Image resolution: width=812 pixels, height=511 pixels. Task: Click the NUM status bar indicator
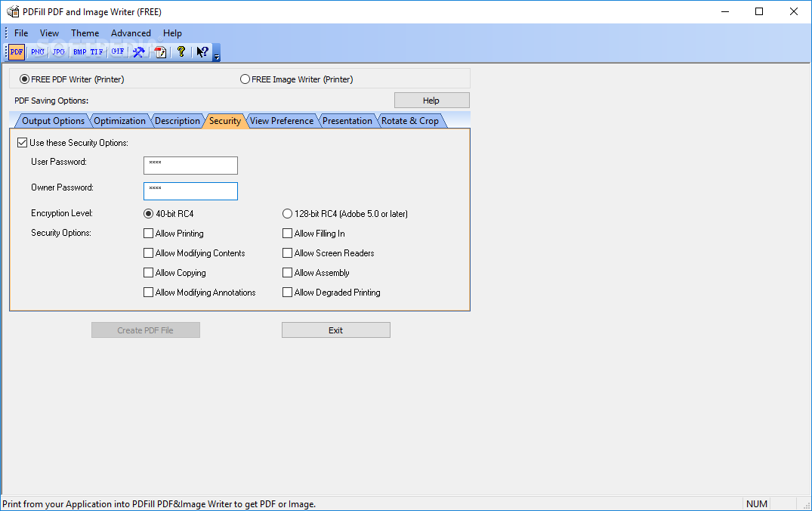(x=757, y=503)
